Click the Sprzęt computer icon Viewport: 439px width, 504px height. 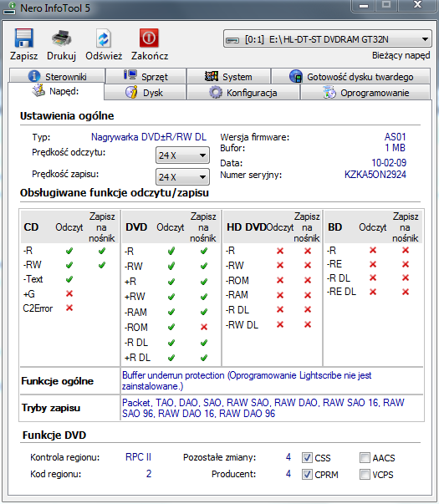click(130, 75)
